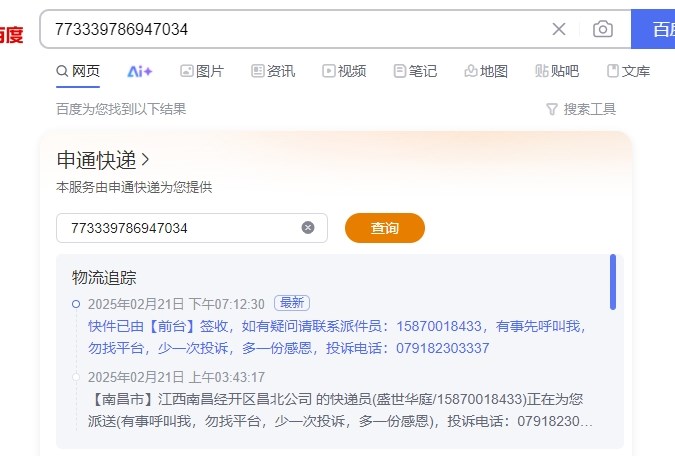
Task: Click the latest tracking timeline dot
Action: (x=76, y=304)
